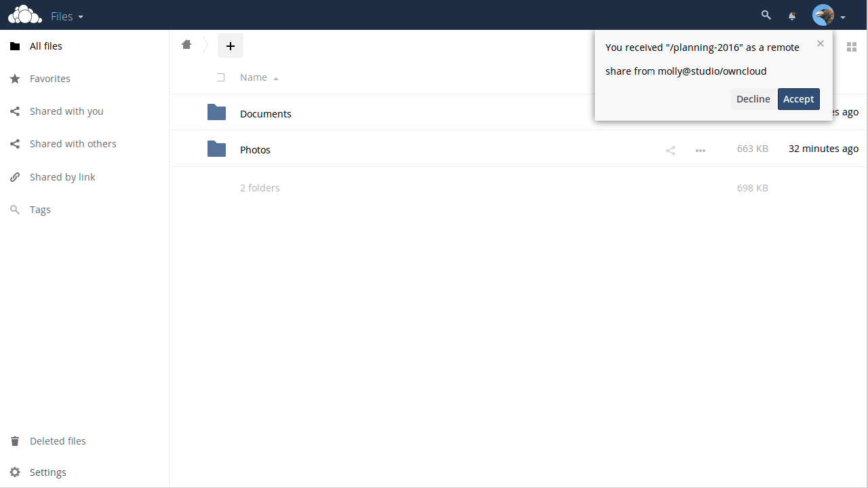Select Shared with you in sidebar
Image resolution: width=868 pixels, height=488 pixels.
tap(66, 111)
